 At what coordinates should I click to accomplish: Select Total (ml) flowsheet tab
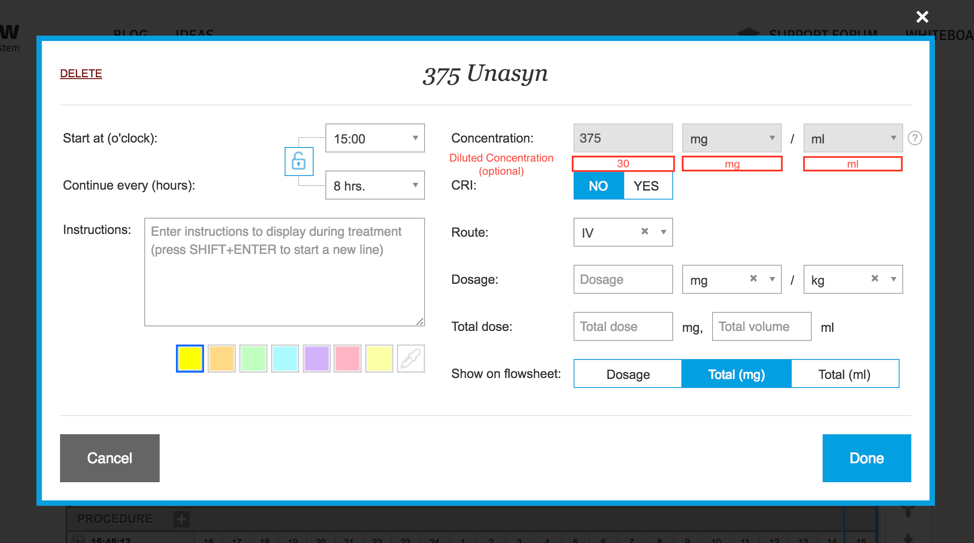[844, 374]
